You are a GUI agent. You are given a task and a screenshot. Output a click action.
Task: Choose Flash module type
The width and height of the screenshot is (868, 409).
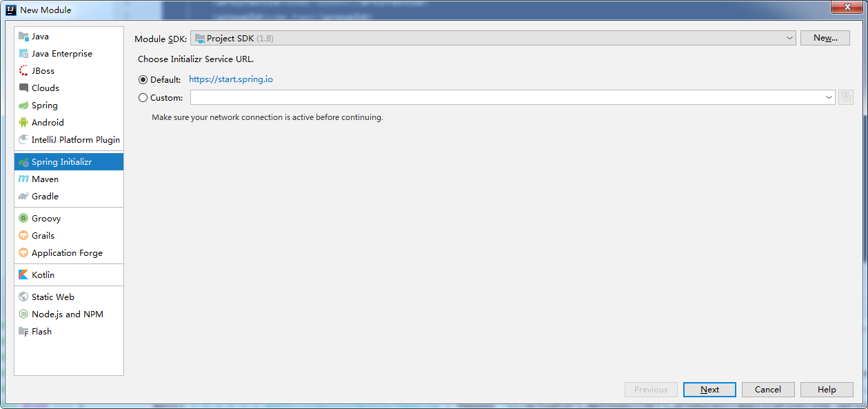click(69, 332)
